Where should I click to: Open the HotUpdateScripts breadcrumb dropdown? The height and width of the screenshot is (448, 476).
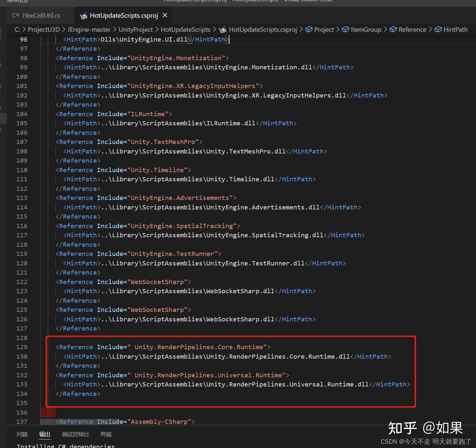[x=185, y=29]
